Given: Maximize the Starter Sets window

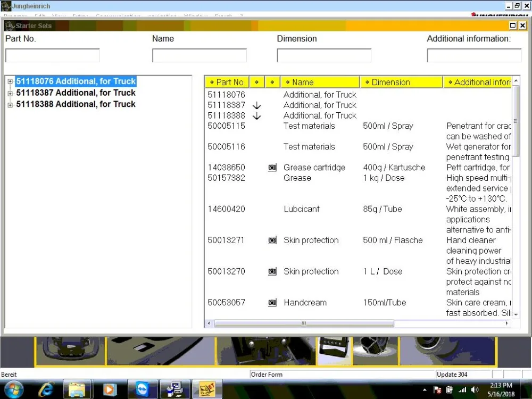Looking at the screenshot, I should pos(513,26).
